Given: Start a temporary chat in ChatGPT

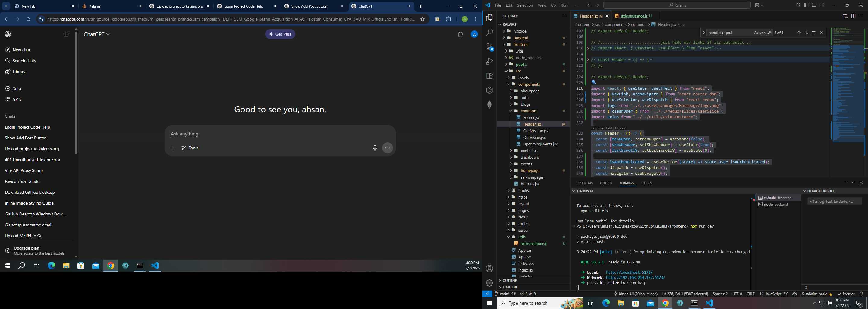Looking at the screenshot, I should [x=460, y=34].
